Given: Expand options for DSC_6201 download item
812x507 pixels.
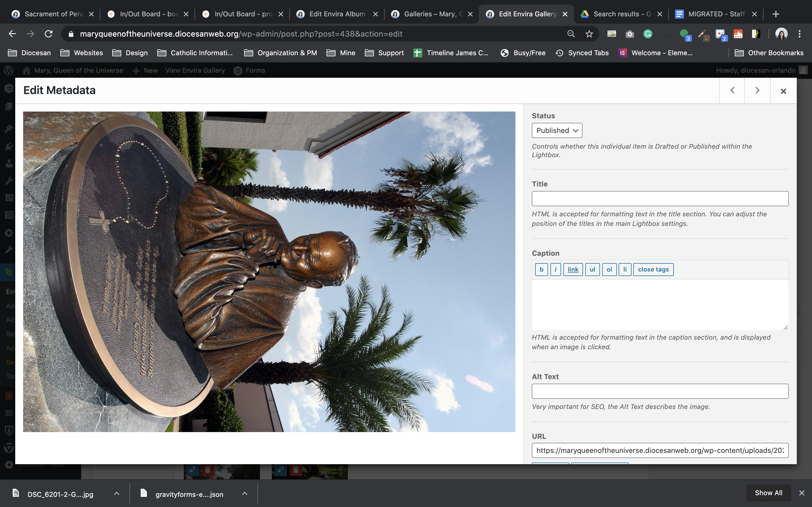Looking at the screenshot, I should (116, 493).
